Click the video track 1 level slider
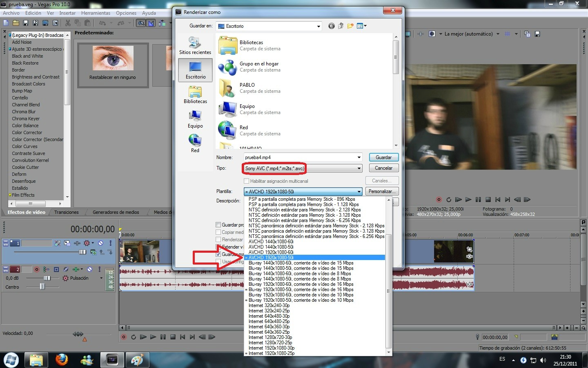The width and height of the screenshot is (588, 368). pos(83,252)
